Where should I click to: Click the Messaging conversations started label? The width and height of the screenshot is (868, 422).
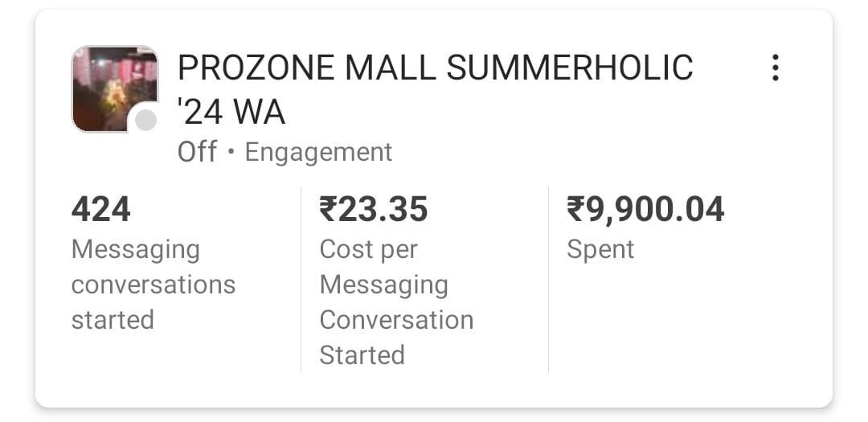153,285
